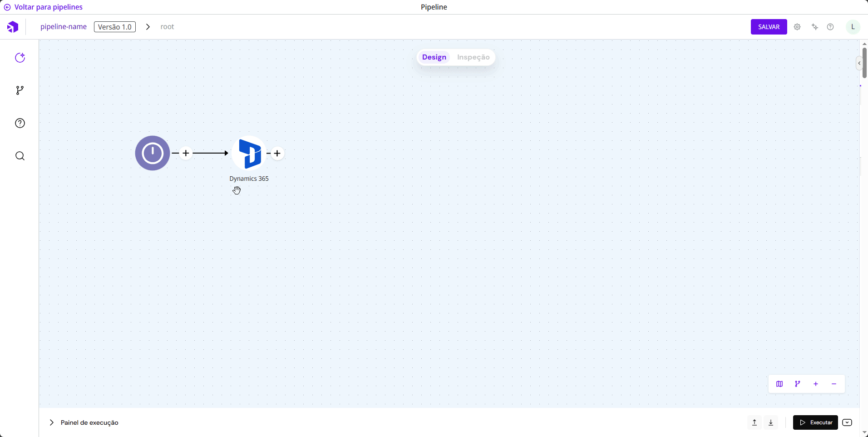
Task: Click the zoom in plus in canvas controls
Action: [816, 384]
